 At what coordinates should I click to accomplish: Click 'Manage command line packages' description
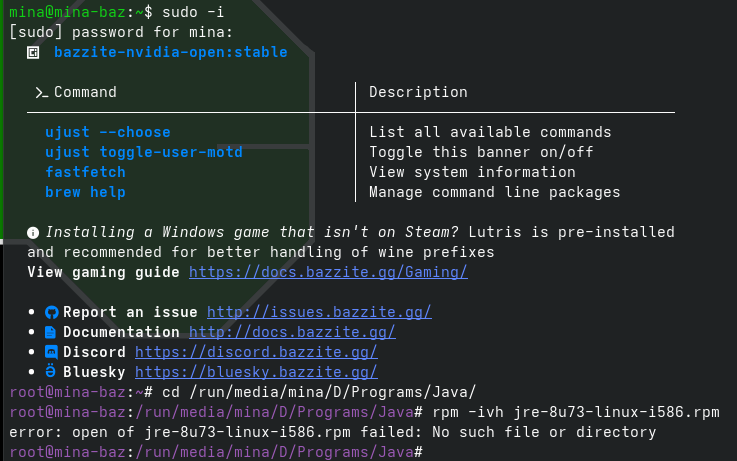pos(494,192)
